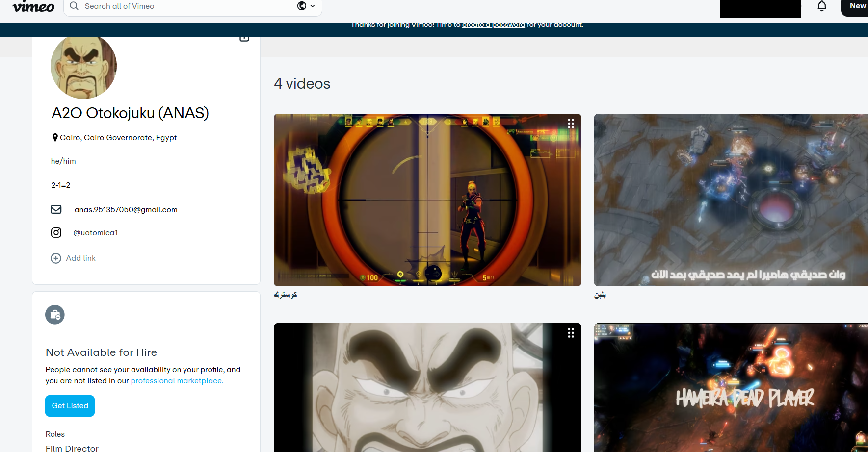
Task: Click the Cairo, Cairo Governorate, Egypt location text
Action: (x=118, y=138)
